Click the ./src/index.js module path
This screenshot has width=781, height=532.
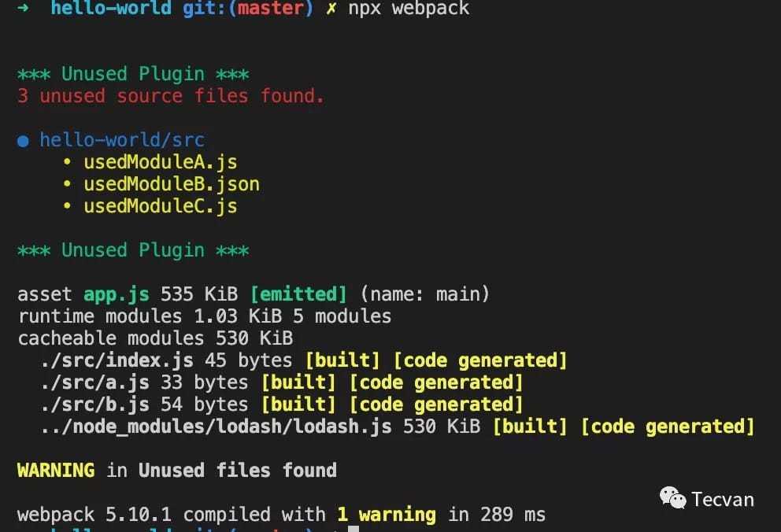pos(117,360)
